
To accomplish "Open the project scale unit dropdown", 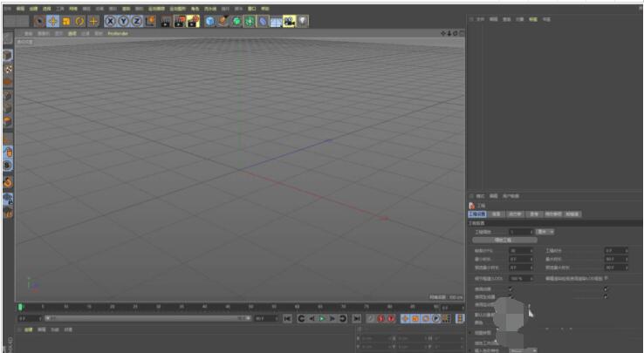I will point(545,232).
